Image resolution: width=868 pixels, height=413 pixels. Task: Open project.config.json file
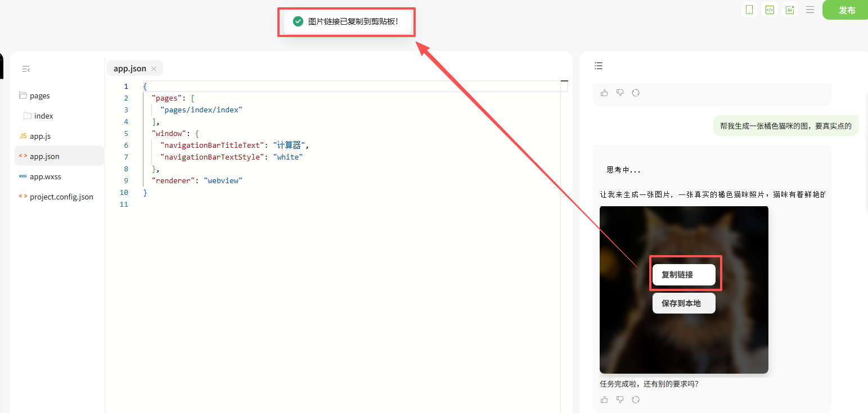61,197
